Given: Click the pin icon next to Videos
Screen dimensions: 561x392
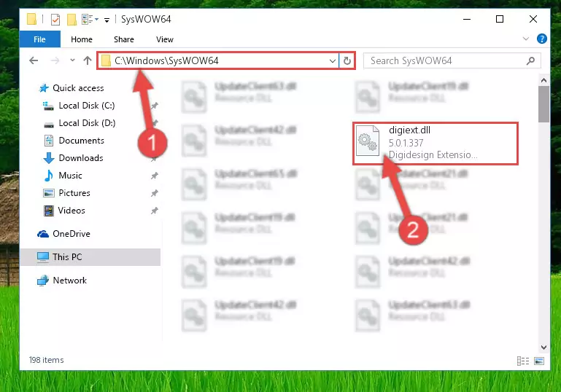Looking at the screenshot, I should click(x=154, y=211).
